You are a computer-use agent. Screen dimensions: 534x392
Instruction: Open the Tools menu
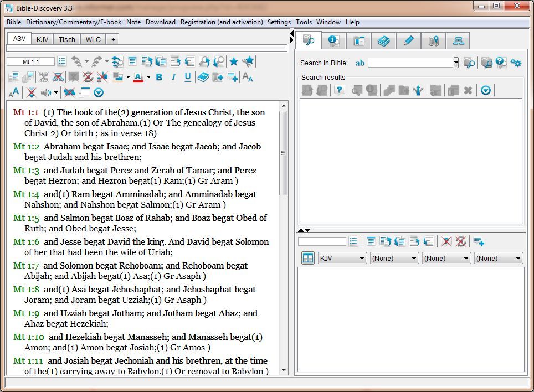[x=304, y=22]
